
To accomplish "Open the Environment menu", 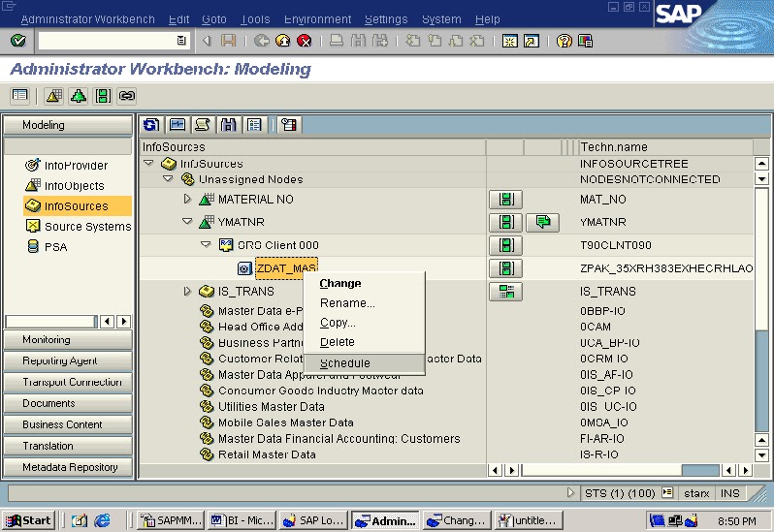I will pos(317,19).
